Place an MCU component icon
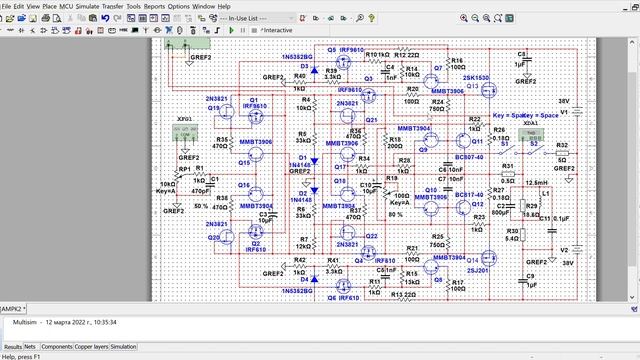Viewport: 640px width, 360px height. (193, 30)
